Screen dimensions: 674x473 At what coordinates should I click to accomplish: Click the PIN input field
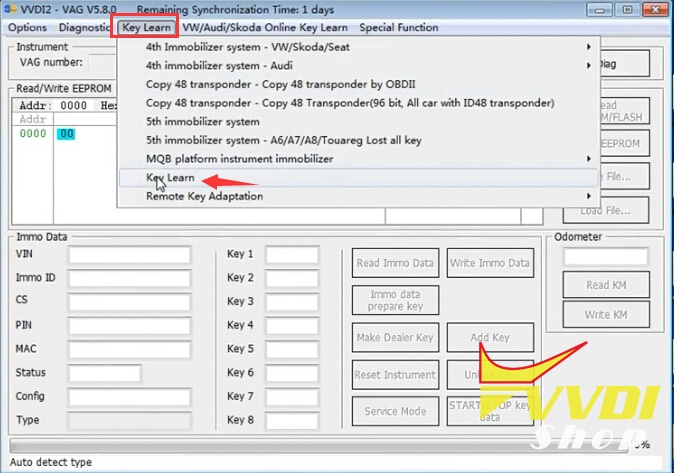pos(129,326)
